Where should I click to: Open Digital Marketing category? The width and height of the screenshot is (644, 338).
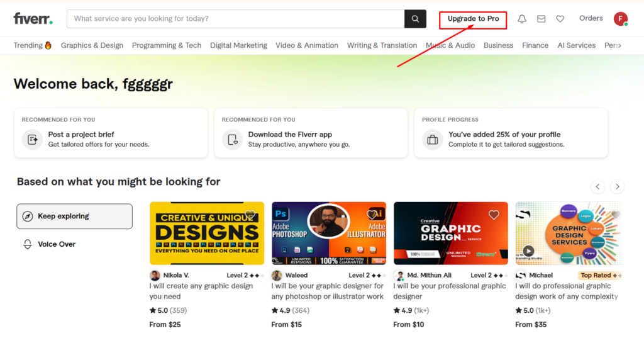click(238, 45)
